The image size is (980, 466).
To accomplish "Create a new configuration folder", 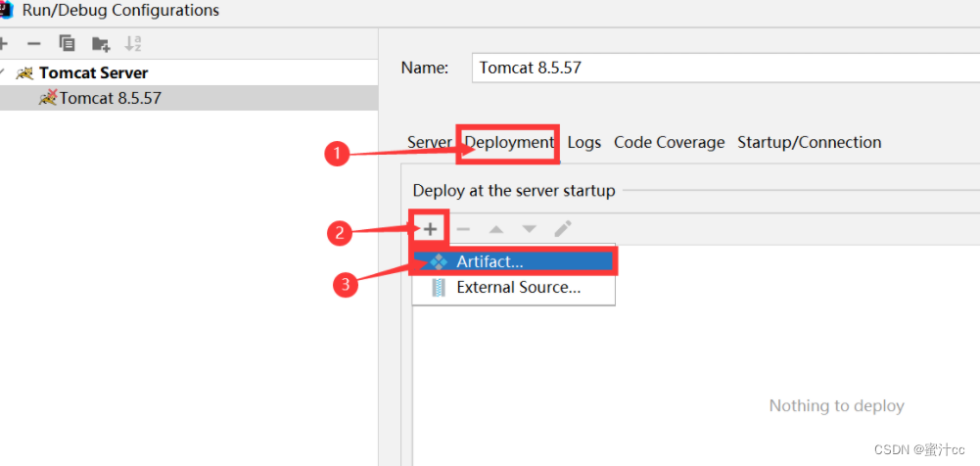I will point(101,44).
